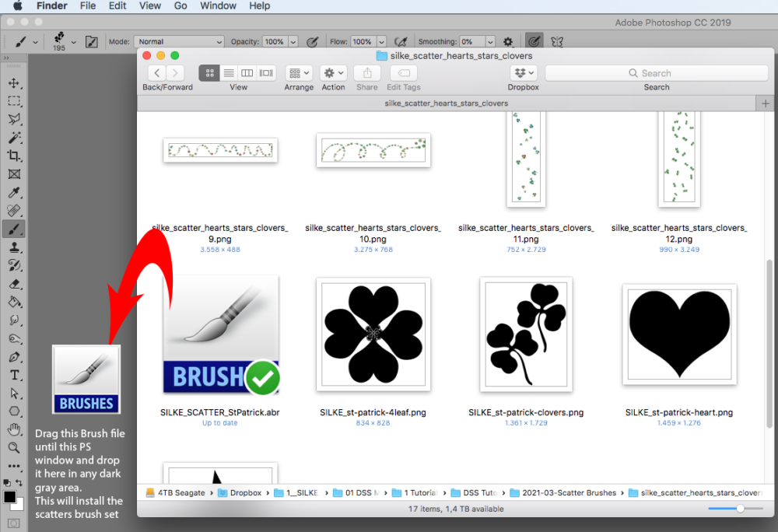Open the Edit Toolbar three-dots menu

(x=14, y=466)
